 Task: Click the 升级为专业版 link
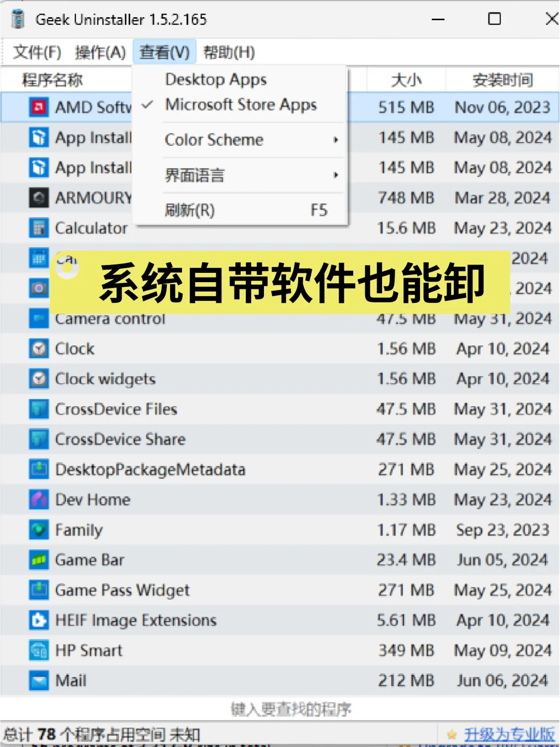pos(510,735)
